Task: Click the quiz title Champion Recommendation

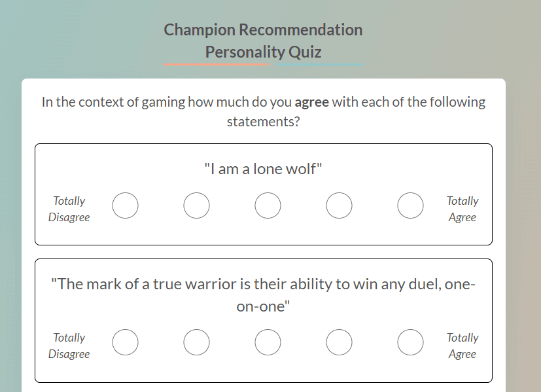Action: [263, 29]
